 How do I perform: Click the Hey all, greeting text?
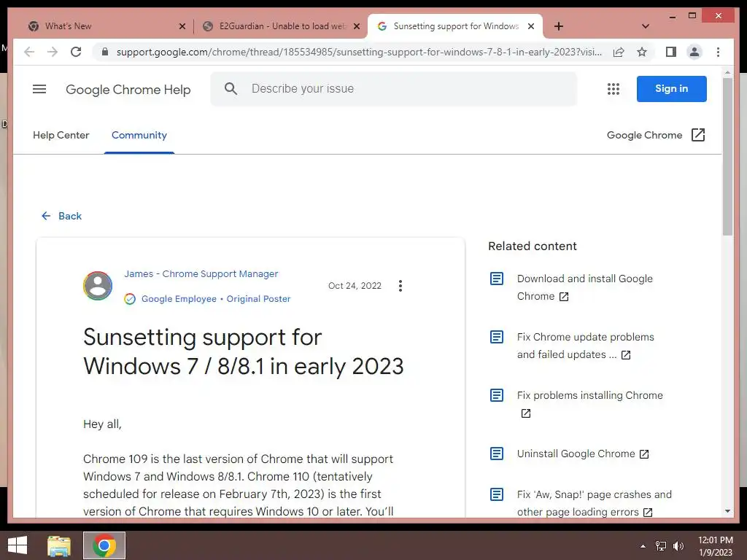102,424
